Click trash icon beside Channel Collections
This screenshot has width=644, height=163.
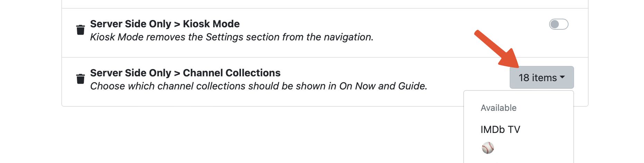coord(80,79)
